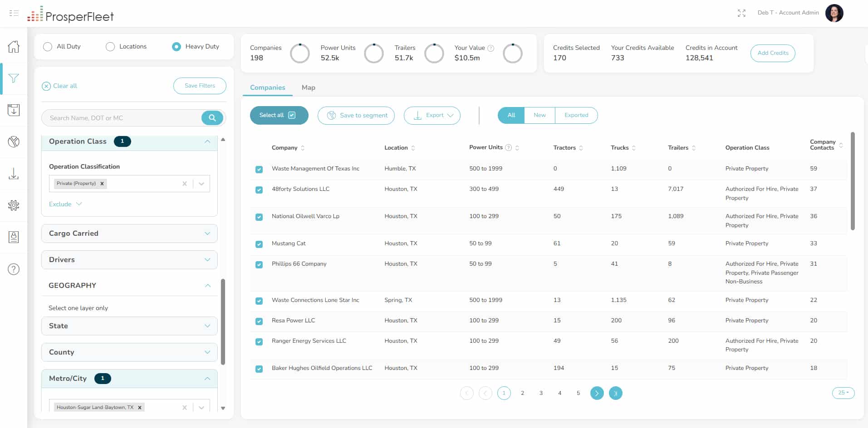Select the Locations radio option
868x428 pixels.
point(110,47)
